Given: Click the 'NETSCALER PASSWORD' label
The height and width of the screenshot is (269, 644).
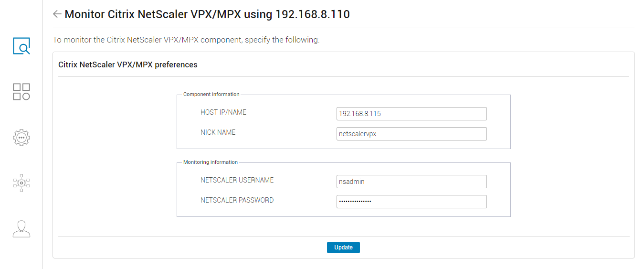Looking at the screenshot, I should [x=237, y=201].
